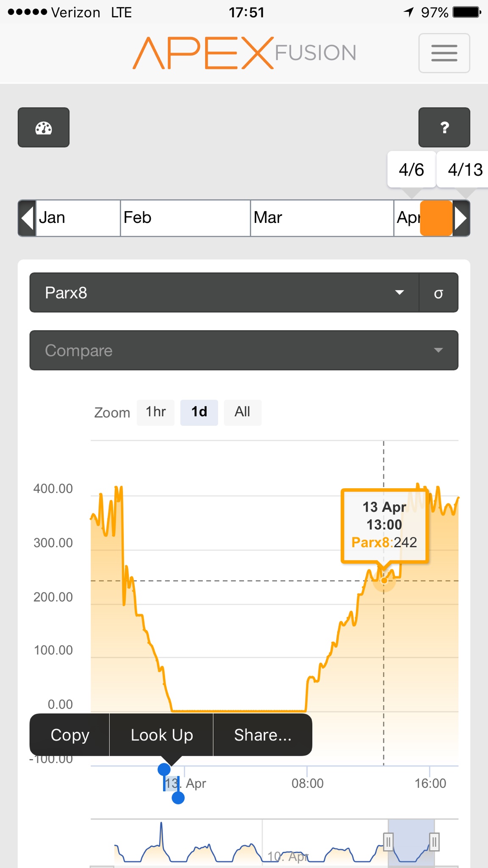Open the dashboard gauge view
The width and height of the screenshot is (488, 868).
tap(44, 128)
